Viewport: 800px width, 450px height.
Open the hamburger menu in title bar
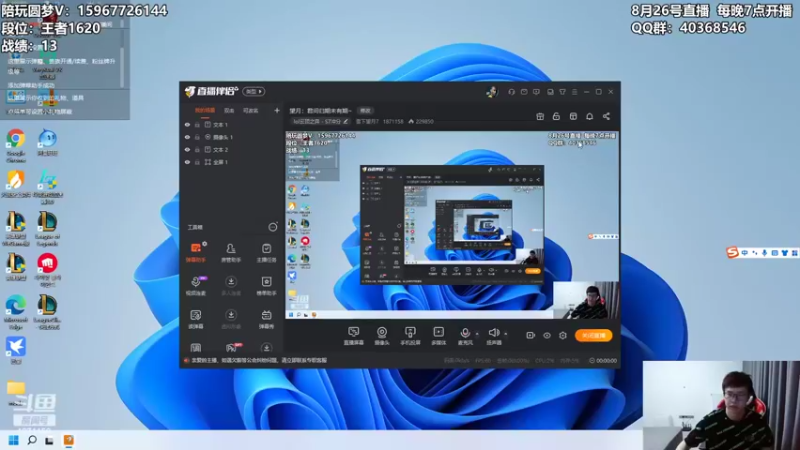coord(574,92)
